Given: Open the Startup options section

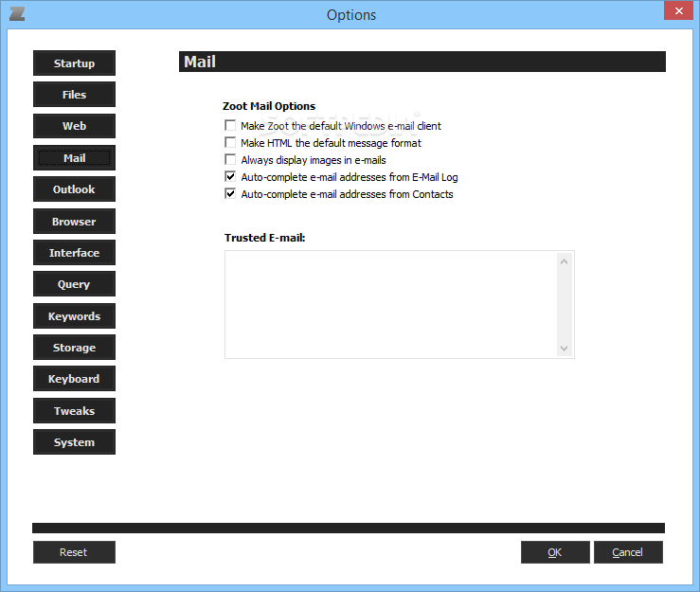Looking at the screenshot, I should [x=74, y=63].
